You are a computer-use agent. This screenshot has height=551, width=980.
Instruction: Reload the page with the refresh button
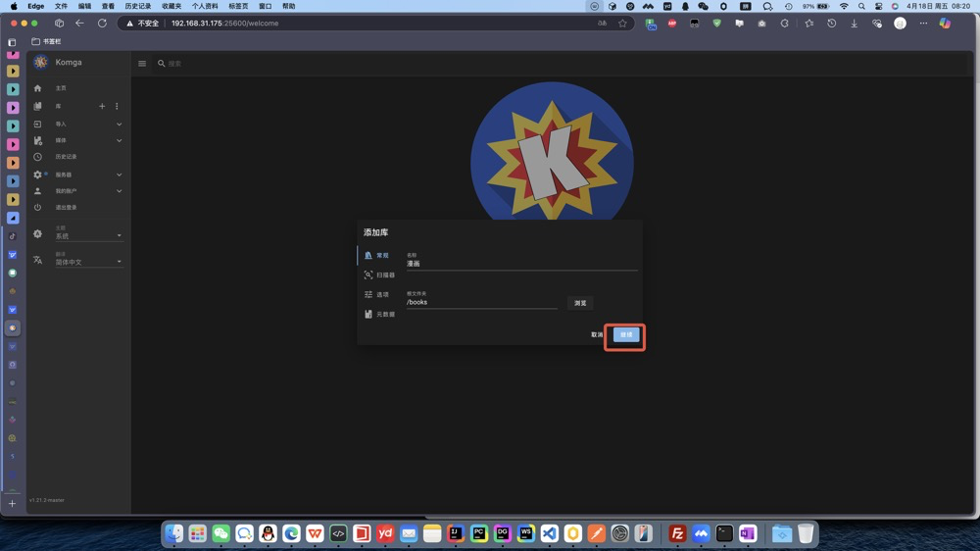point(102,24)
